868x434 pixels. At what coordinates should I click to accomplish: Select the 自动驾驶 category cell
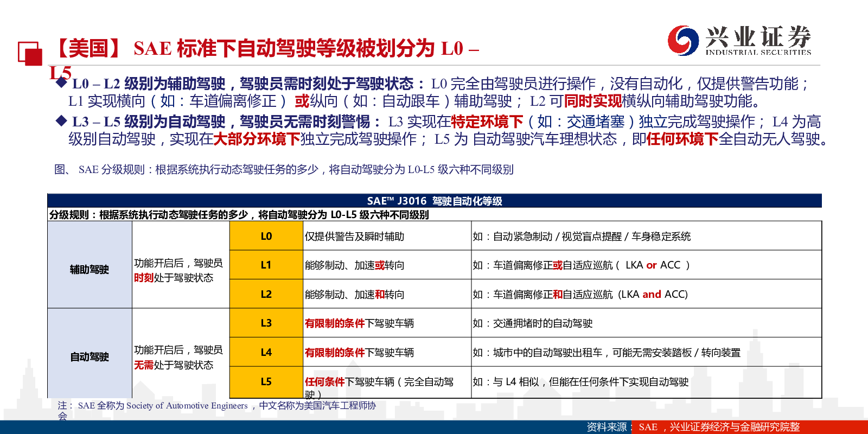click(x=90, y=354)
